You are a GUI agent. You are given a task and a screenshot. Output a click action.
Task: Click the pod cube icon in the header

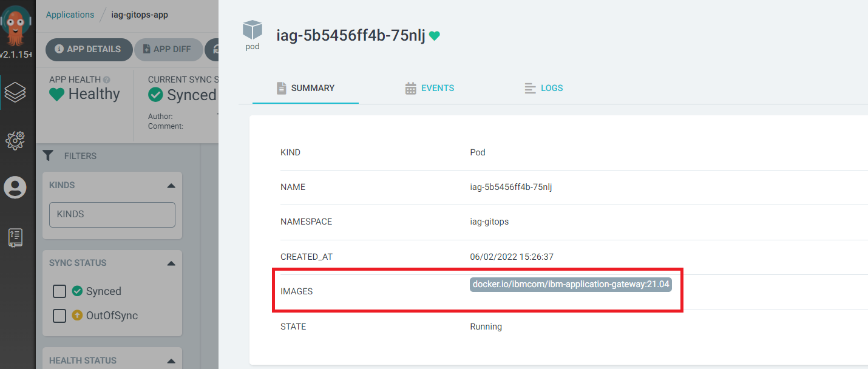pyautogui.click(x=253, y=30)
